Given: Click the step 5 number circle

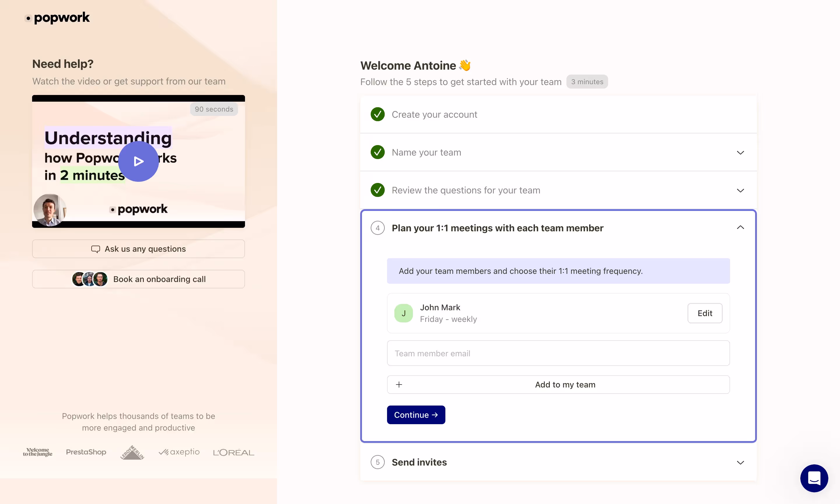Looking at the screenshot, I should click(x=377, y=462).
